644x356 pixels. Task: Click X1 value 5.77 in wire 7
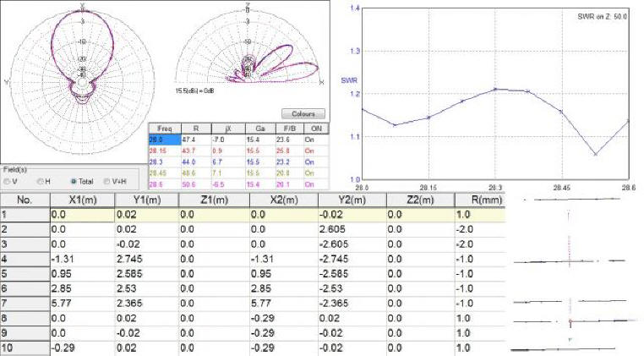[x=83, y=304]
